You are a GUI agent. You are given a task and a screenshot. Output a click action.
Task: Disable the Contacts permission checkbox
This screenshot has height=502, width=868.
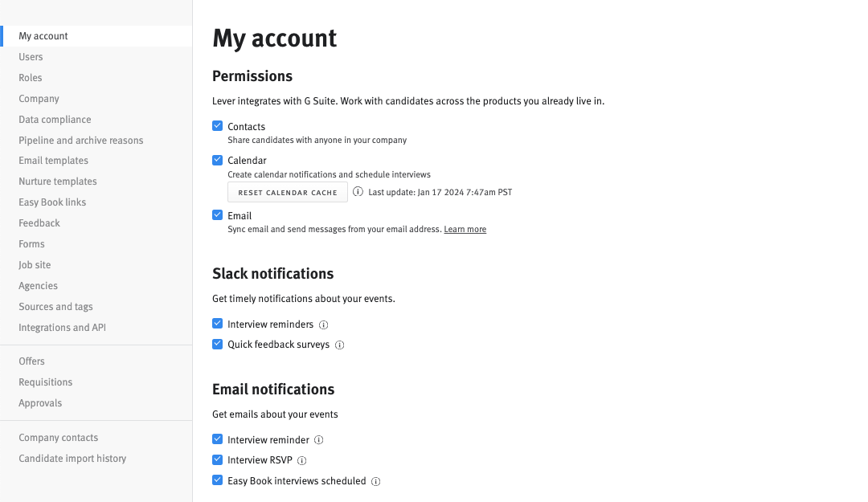point(217,125)
